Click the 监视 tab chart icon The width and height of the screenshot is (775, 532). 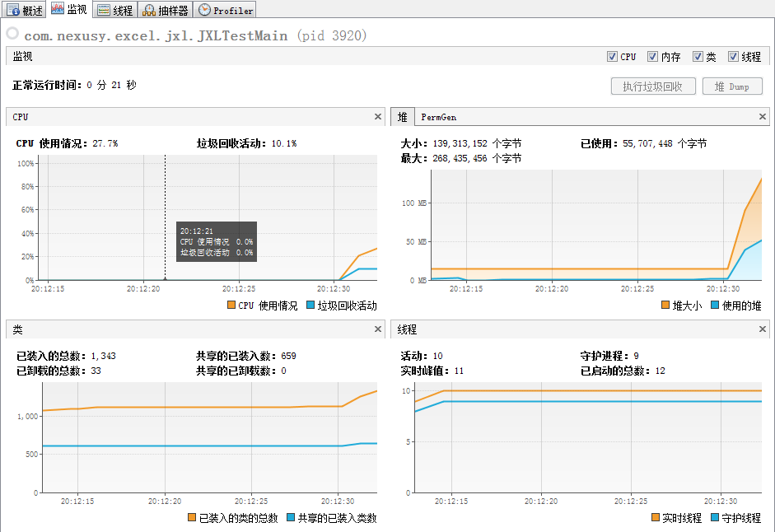click(x=58, y=8)
